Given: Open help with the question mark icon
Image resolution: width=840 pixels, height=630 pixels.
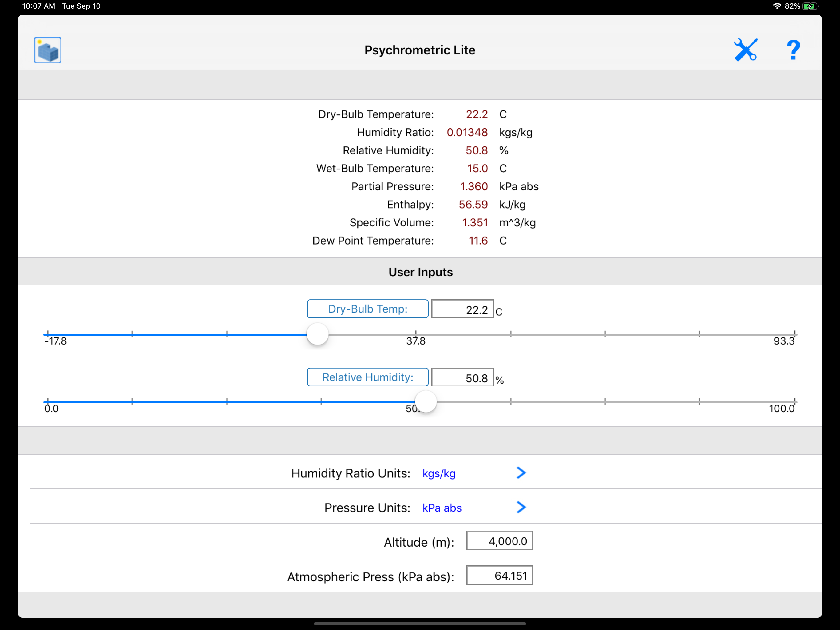Looking at the screenshot, I should click(793, 50).
